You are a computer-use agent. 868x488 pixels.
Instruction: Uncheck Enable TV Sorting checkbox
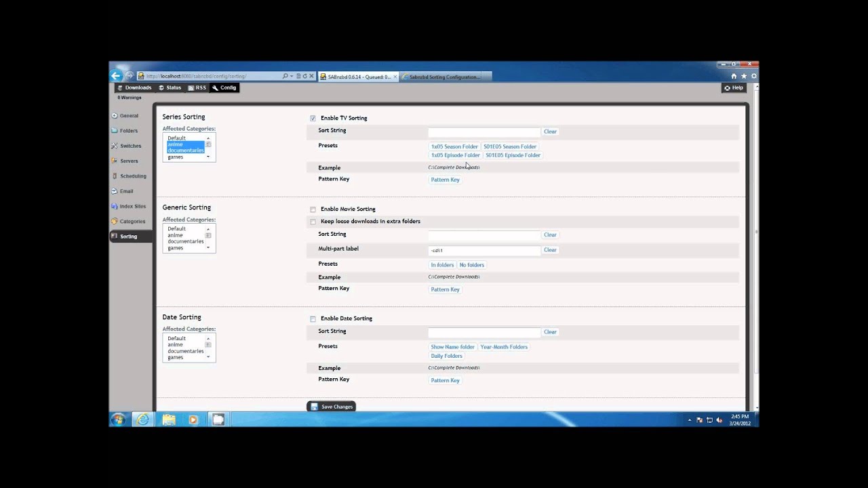313,118
